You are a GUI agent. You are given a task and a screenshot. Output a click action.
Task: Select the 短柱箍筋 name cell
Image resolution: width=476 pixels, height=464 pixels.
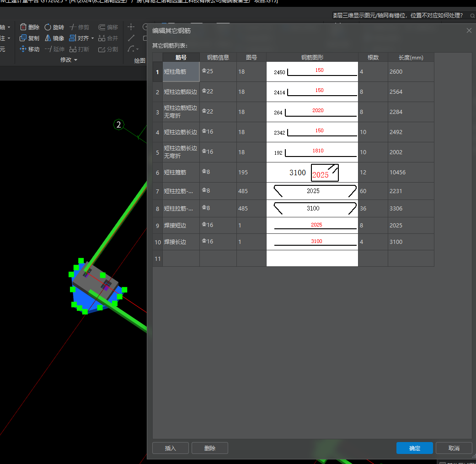181,173
